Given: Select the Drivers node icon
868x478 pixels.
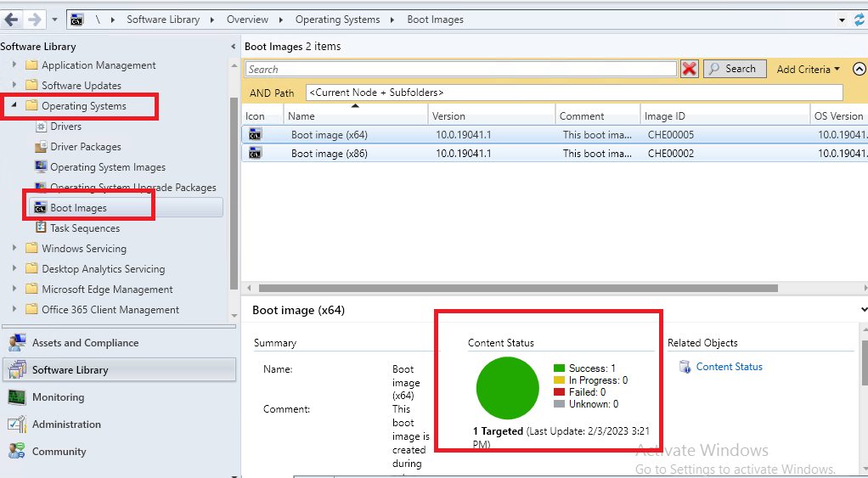Looking at the screenshot, I should point(41,127).
